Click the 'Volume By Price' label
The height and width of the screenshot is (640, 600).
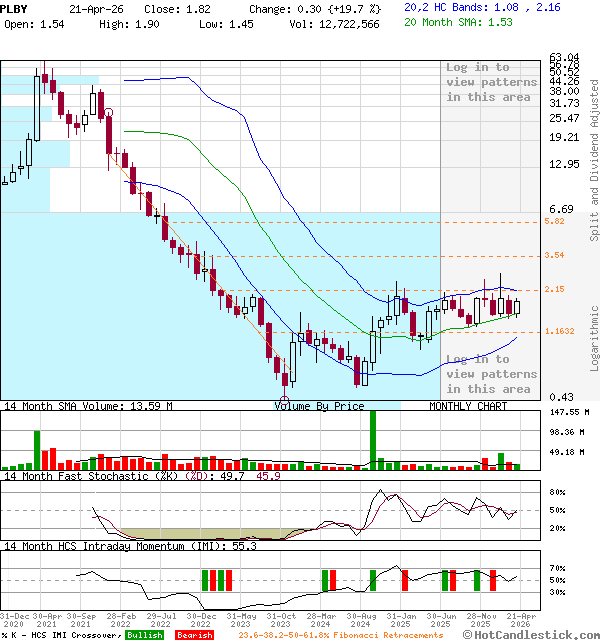[319, 406]
